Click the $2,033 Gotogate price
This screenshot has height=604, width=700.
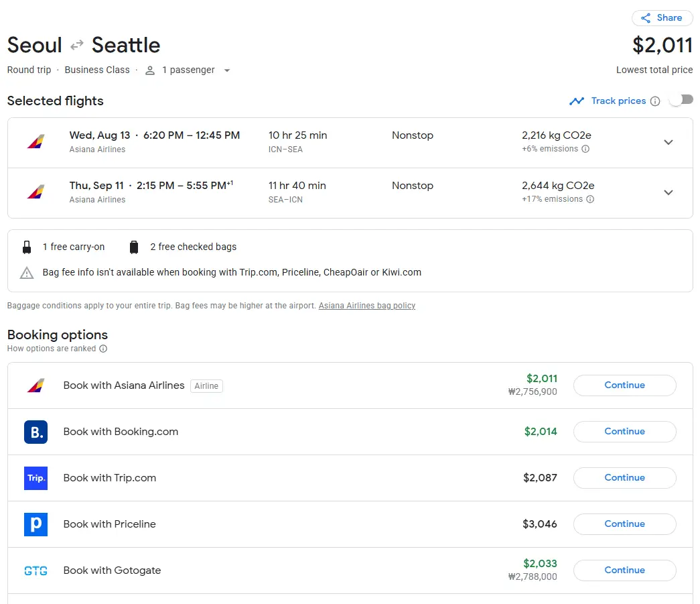(x=540, y=564)
